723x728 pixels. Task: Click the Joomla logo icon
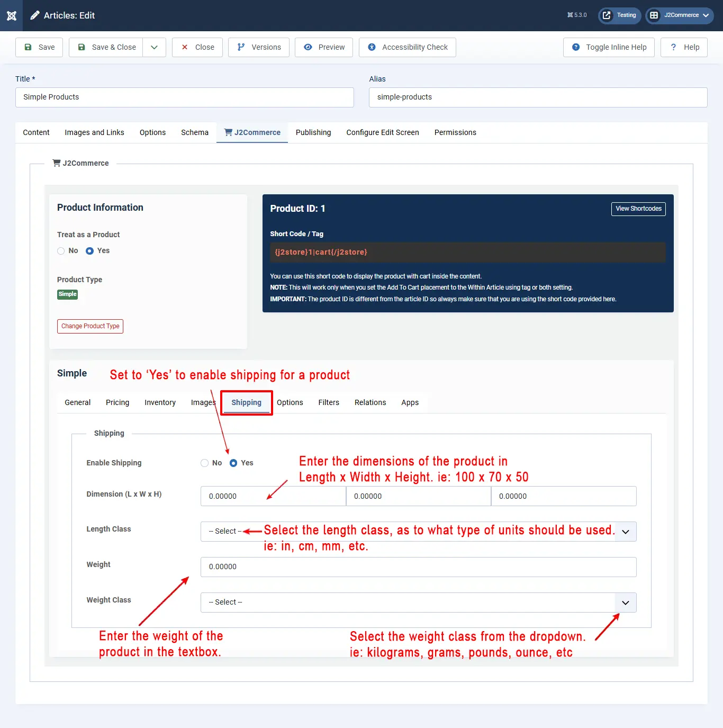coord(12,15)
